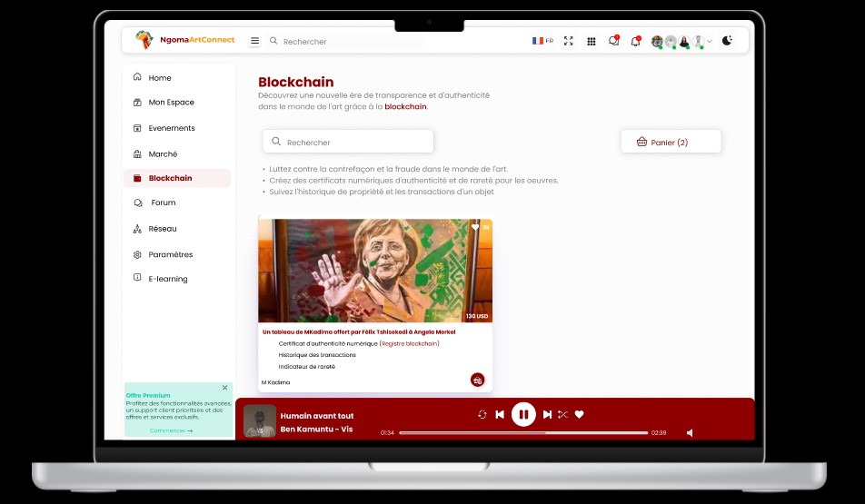This screenshot has height=504, width=865.
Task: Click the Réseau network icon
Action: [x=137, y=228]
